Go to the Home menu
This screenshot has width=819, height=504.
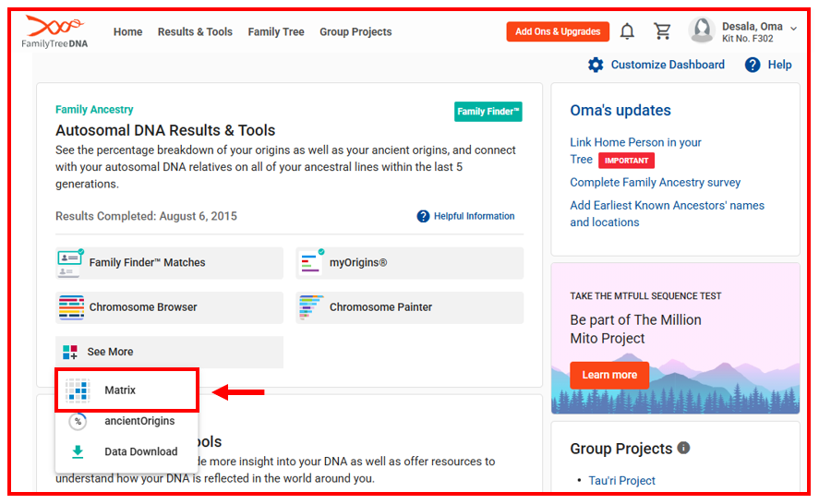click(128, 32)
